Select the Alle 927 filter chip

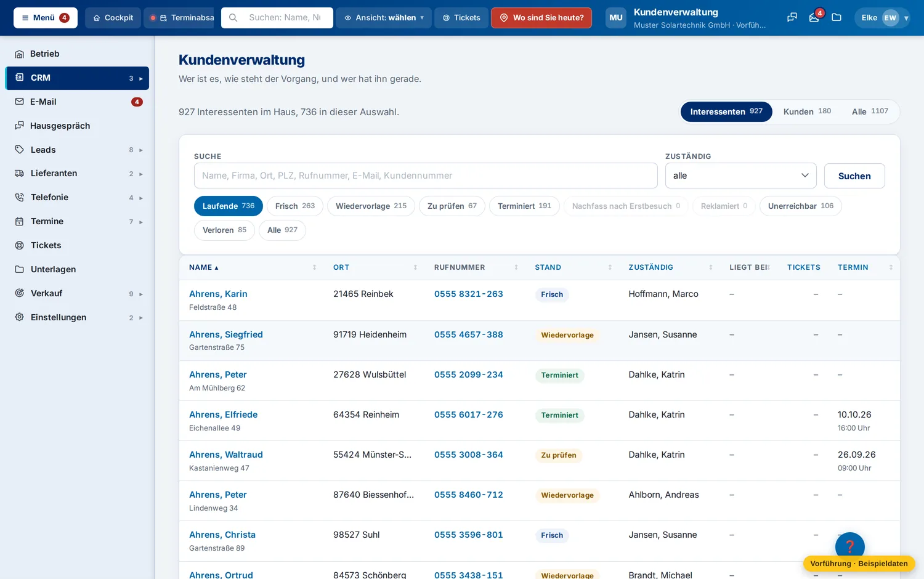282,230
